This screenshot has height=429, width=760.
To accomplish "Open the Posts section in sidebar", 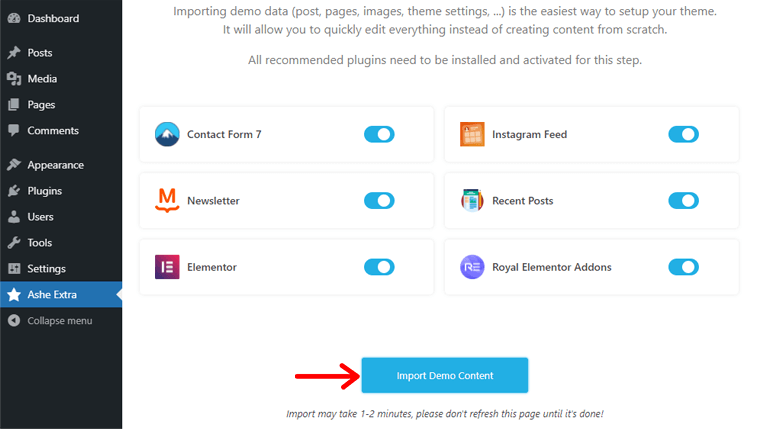I will (x=40, y=53).
